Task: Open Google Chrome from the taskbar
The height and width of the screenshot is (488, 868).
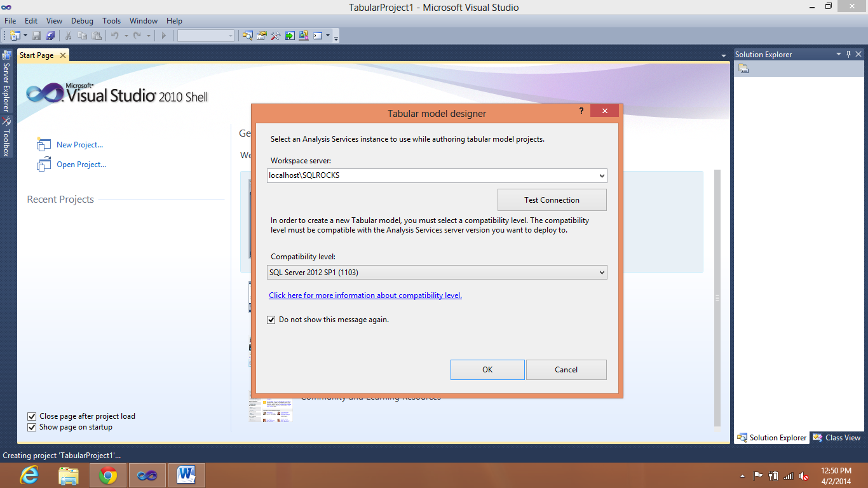Action: tap(108, 475)
